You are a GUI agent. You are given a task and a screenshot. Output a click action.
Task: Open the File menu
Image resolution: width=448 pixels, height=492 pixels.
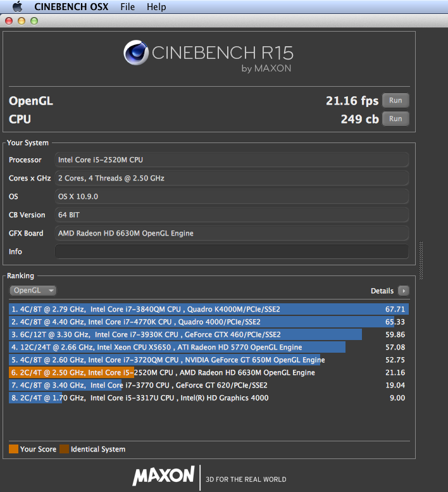[128, 6]
